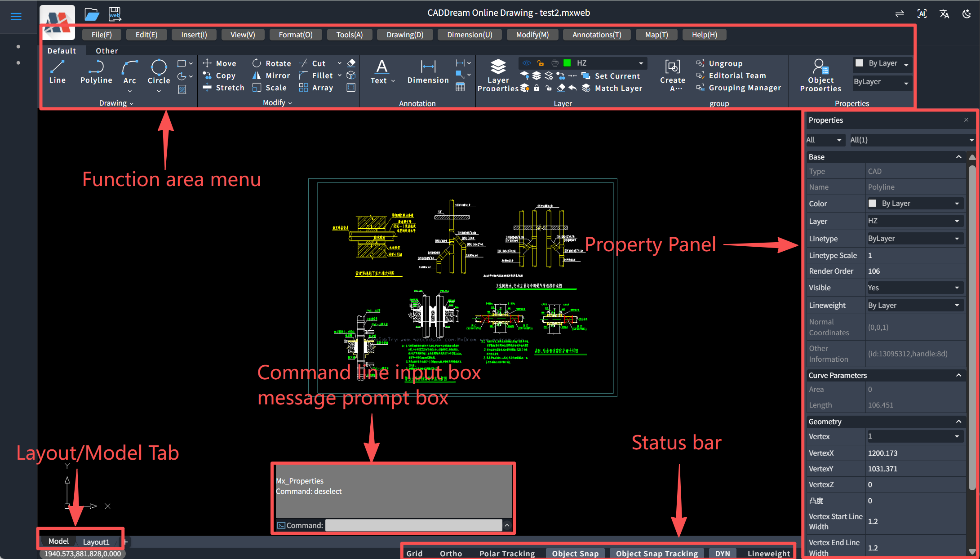Select the Polyline drawing tool
This screenshot has width=980, height=559.
pyautogui.click(x=96, y=72)
